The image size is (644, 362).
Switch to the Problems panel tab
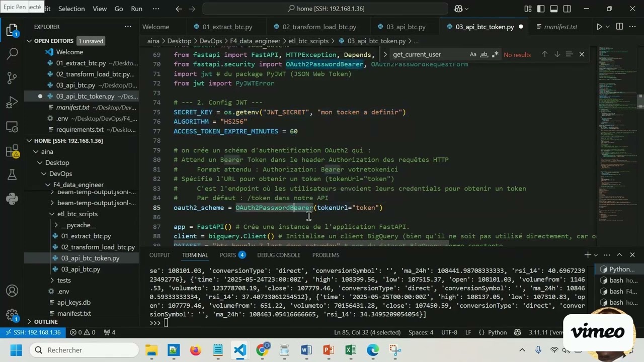[326, 255]
